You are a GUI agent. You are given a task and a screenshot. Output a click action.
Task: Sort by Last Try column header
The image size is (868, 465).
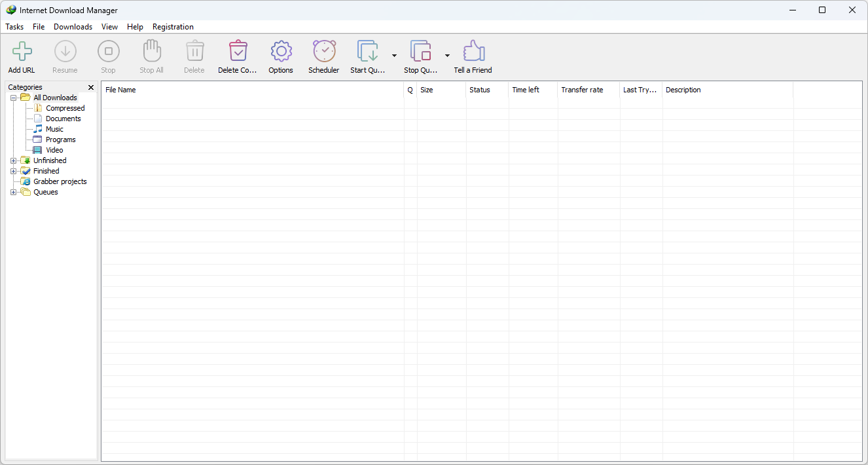click(x=641, y=90)
